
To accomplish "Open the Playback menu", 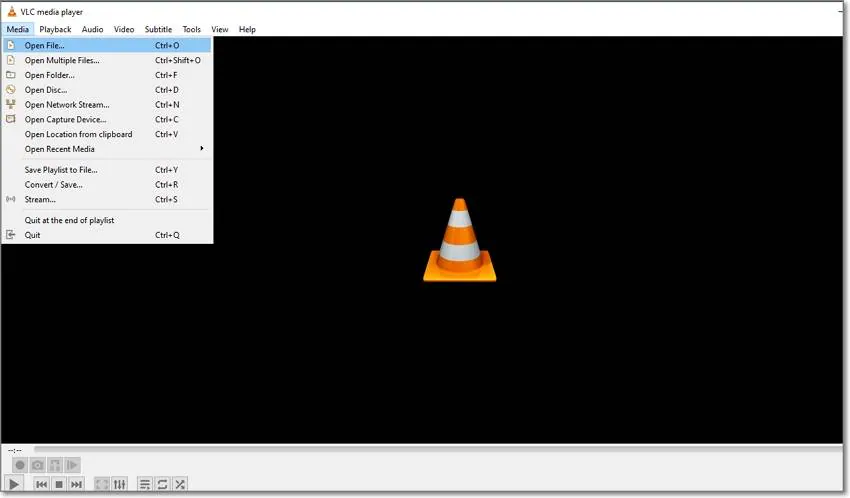I will [x=55, y=29].
